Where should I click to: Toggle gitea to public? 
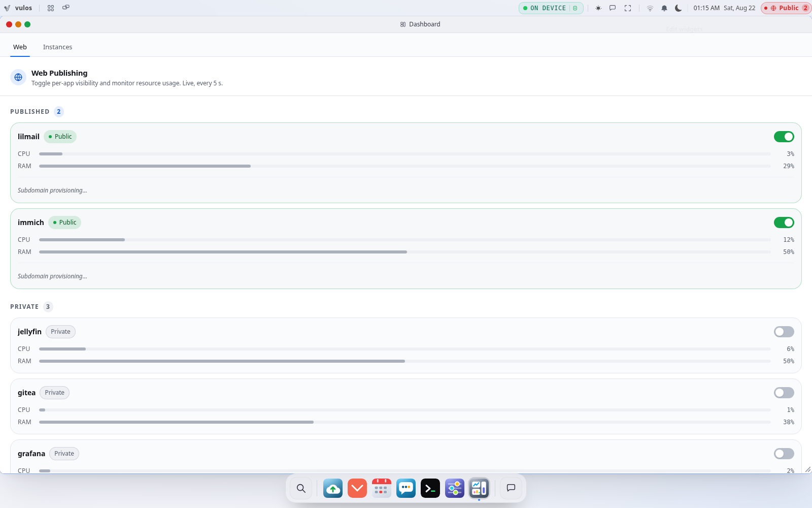(x=784, y=393)
